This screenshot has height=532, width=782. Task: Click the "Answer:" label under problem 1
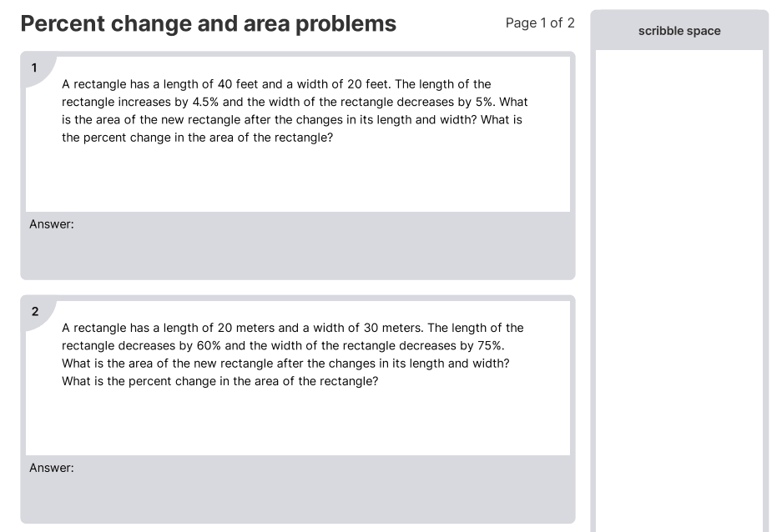(52, 224)
